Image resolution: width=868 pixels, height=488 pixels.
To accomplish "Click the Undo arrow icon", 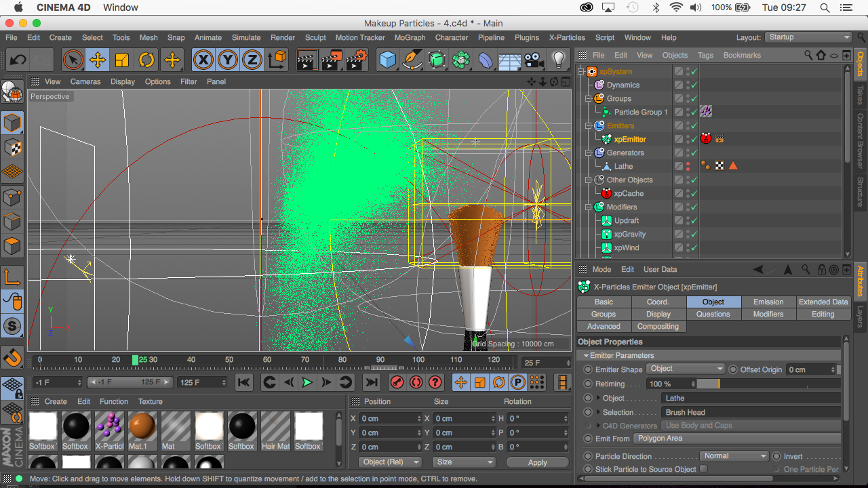I will [18, 60].
